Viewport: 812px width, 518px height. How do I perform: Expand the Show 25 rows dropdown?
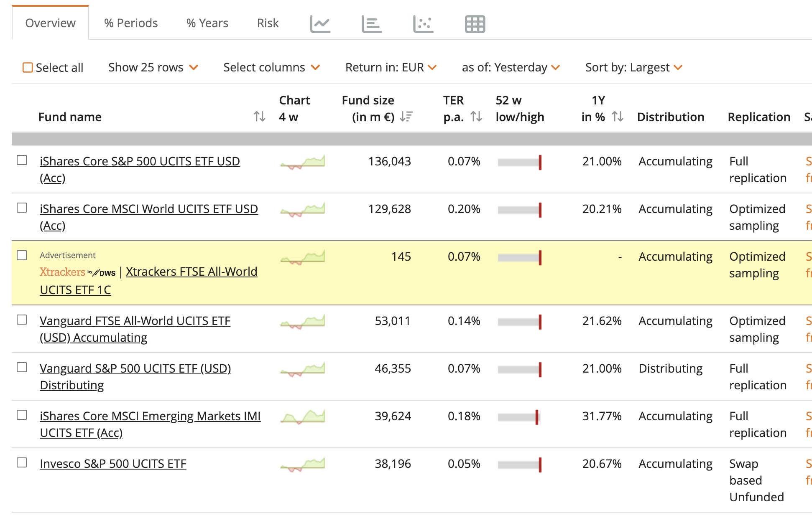pos(153,67)
